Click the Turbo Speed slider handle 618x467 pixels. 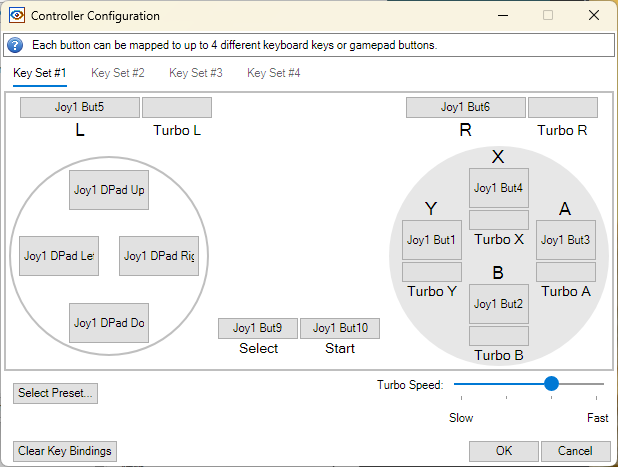[x=551, y=383]
